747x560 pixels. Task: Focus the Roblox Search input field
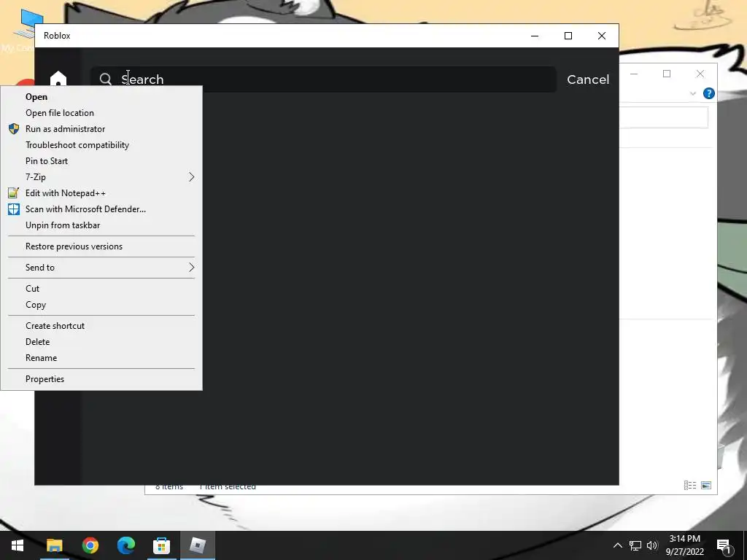click(x=323, y=79)
